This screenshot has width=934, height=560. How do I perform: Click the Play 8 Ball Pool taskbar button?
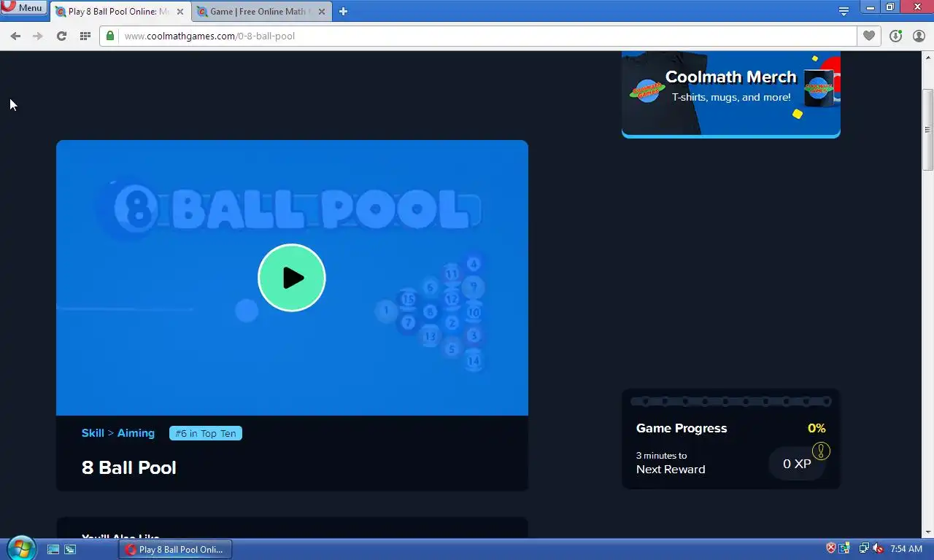pyautogui.click(x=175, y=549)
